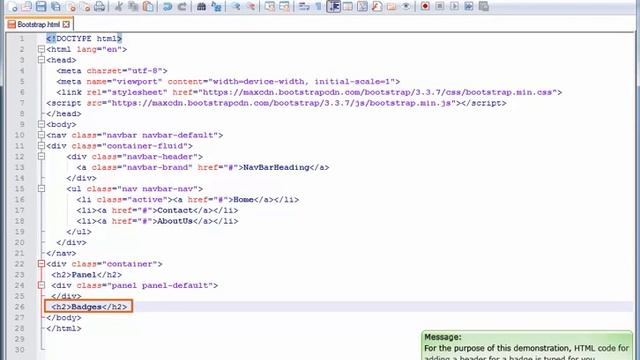
Task: Paste clipboard with the Paste icon
Action: pos(148,6)
